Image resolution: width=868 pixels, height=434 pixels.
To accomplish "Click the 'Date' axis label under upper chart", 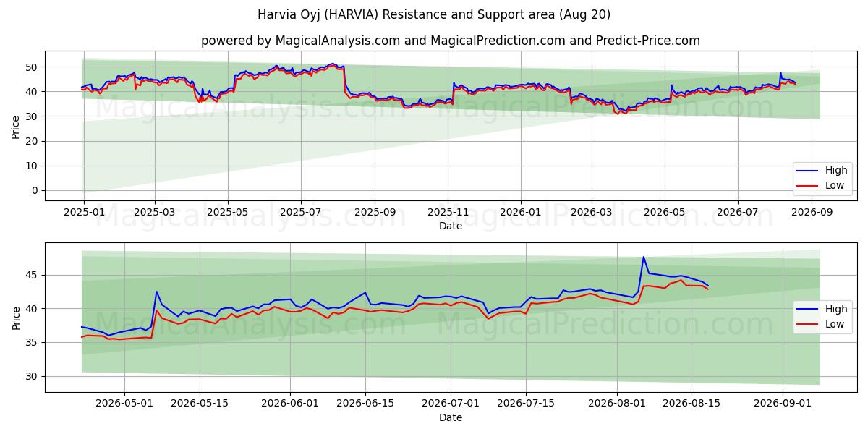I will tap(450, 226).
